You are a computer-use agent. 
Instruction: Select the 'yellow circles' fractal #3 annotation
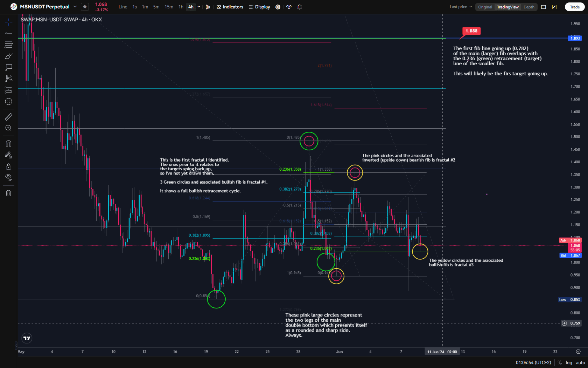(466, 263)
